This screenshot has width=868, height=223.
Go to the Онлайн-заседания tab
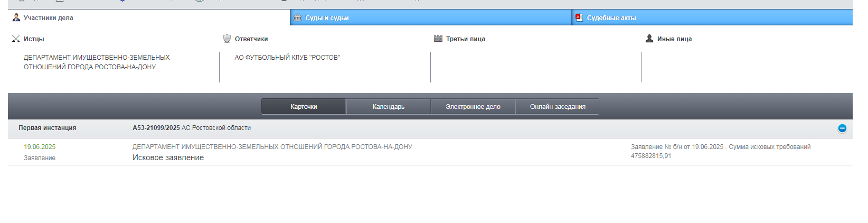point(558,107)
